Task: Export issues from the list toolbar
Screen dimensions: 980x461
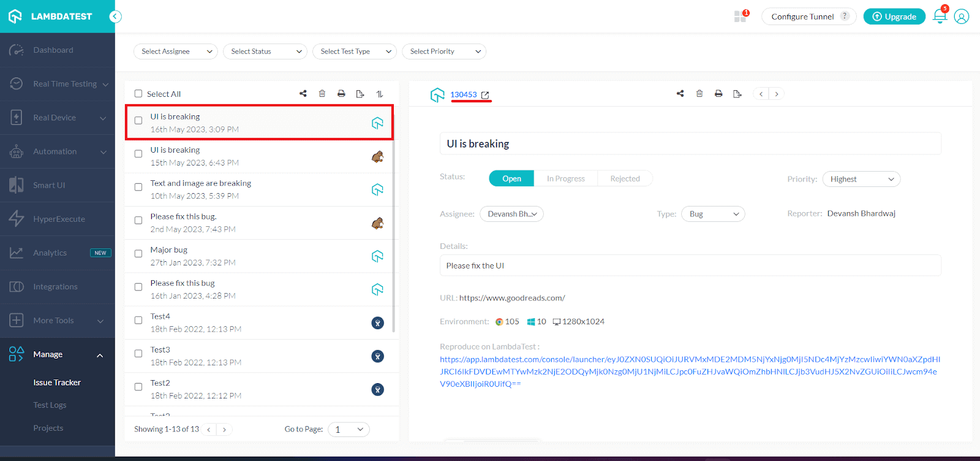Action: (360, 94)
